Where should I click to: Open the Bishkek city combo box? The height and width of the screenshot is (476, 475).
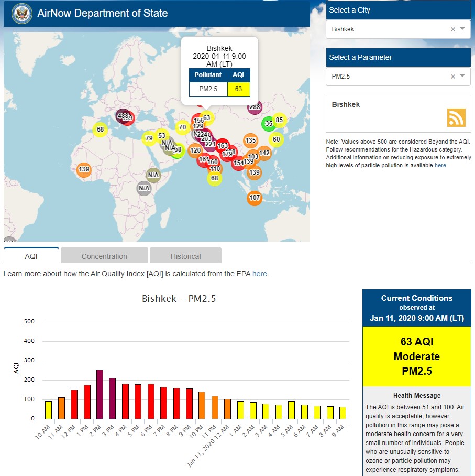[x=388, y=29]
